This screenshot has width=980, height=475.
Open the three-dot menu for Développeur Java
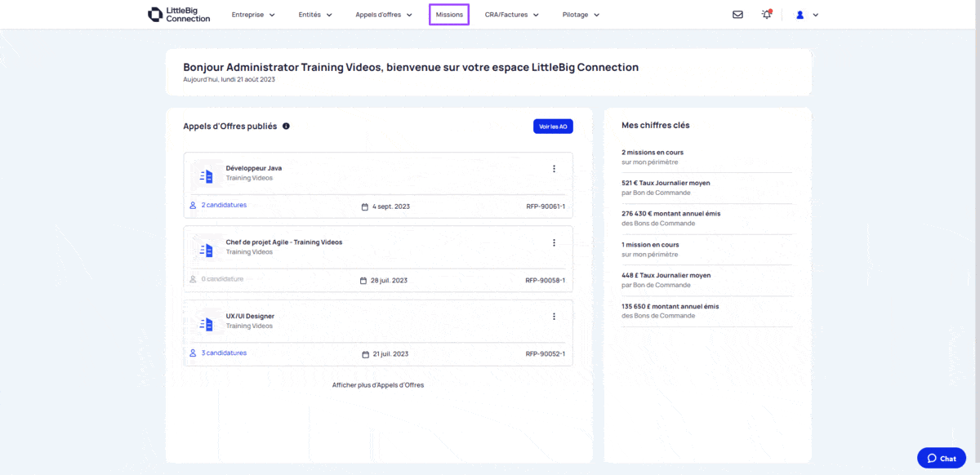click(554, 169)
